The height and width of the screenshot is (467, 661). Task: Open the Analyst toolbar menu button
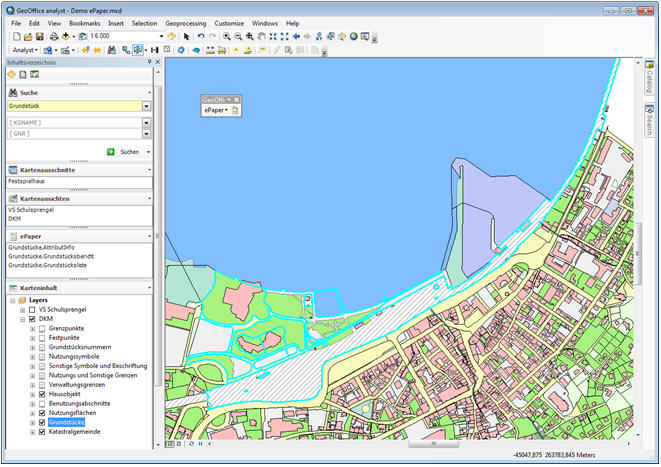[25, 49]
